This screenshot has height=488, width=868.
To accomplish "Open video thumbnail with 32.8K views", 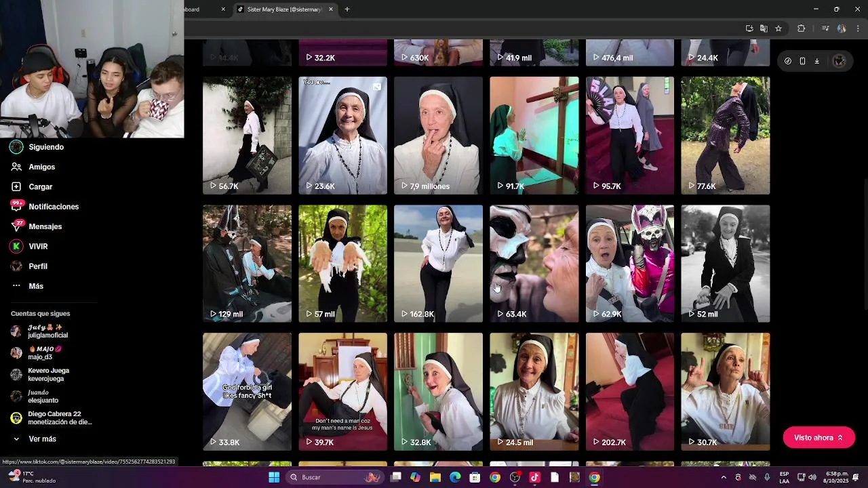I will pyautogui.click(x=438, y=392).
